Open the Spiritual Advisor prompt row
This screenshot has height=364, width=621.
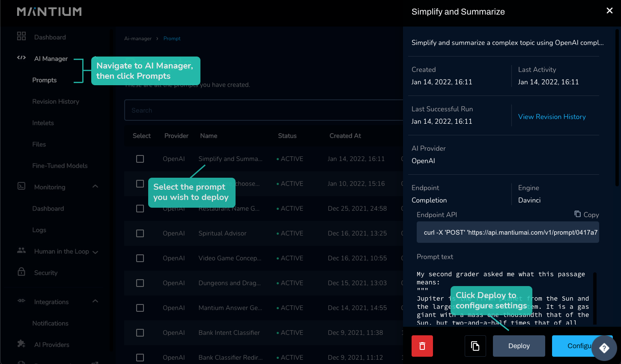tap(223, 233)
